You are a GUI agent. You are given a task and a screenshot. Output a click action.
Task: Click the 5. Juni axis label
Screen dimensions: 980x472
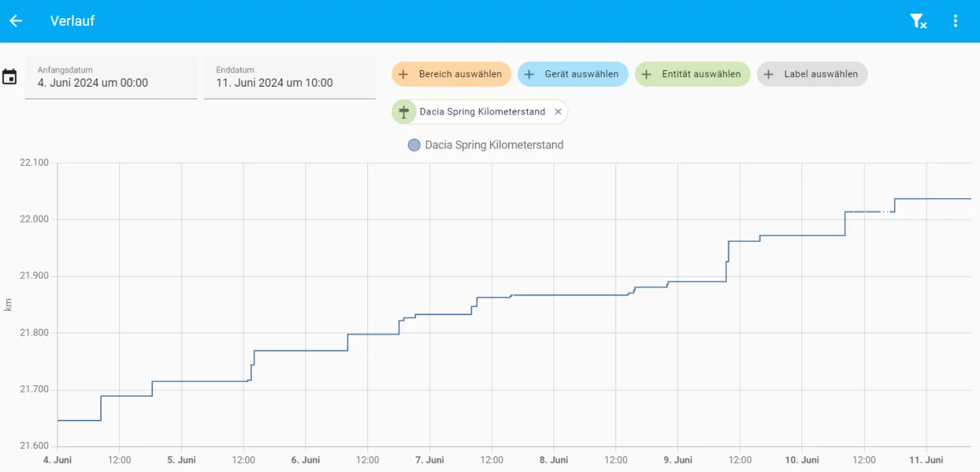(x=181, y=460)
